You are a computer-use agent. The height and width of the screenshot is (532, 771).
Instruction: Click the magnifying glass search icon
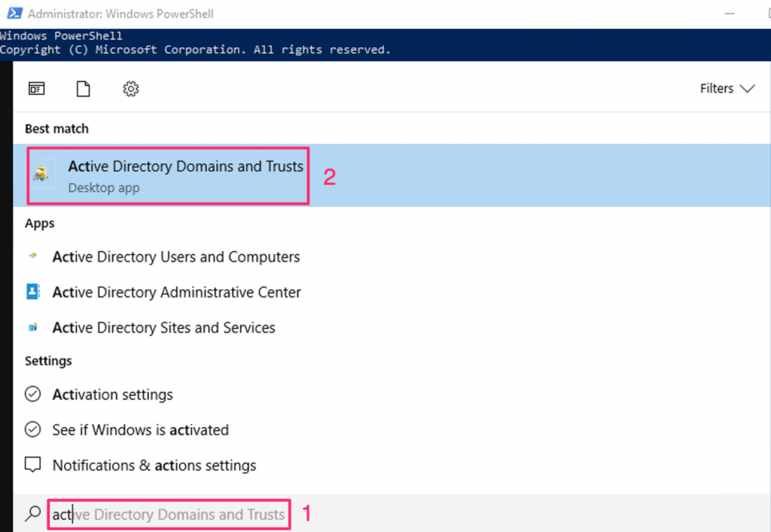33,514
